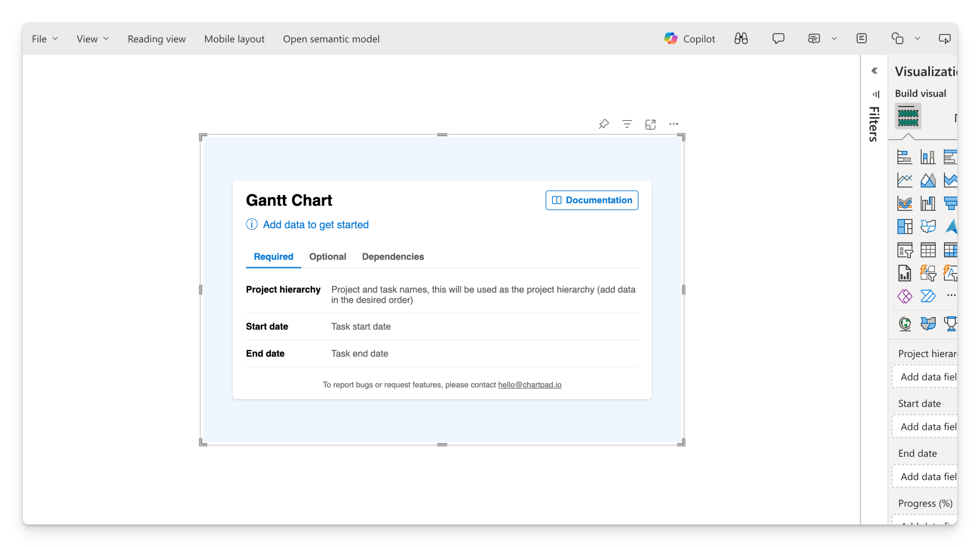Choose the line chart visual

(x=904, y=180)
